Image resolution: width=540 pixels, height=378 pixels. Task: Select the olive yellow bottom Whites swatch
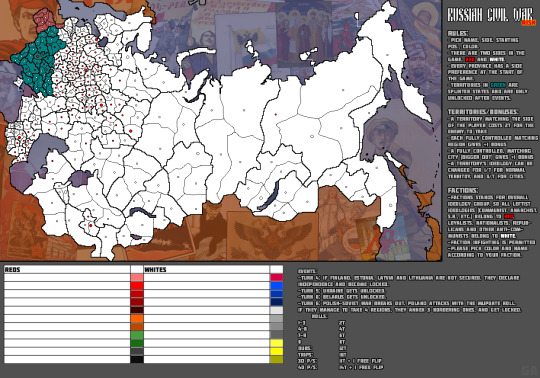[276, 359]
